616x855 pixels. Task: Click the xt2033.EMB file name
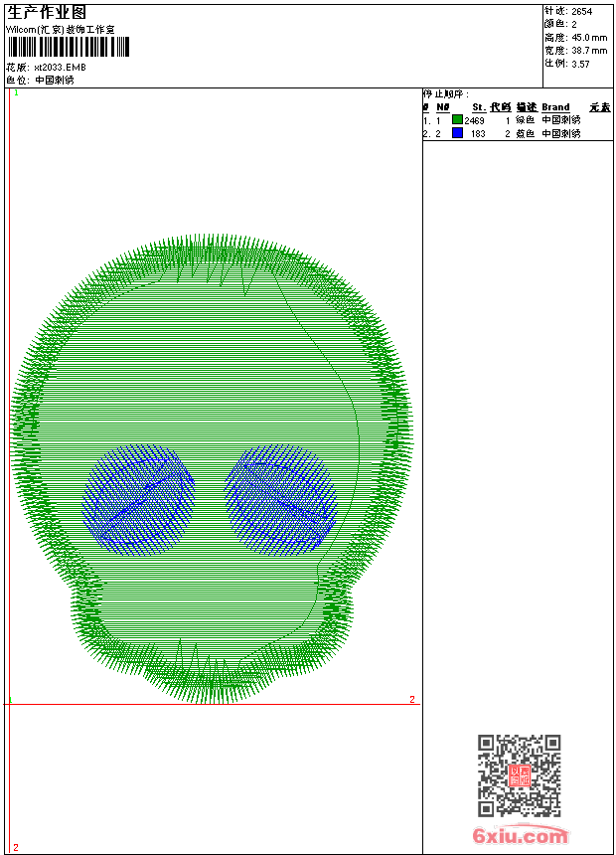point(60,68)
